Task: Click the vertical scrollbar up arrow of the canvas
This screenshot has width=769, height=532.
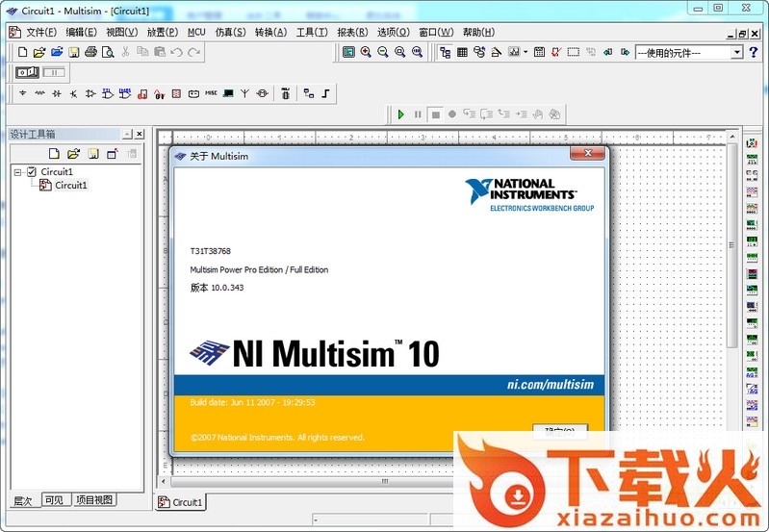Action: 732,137
